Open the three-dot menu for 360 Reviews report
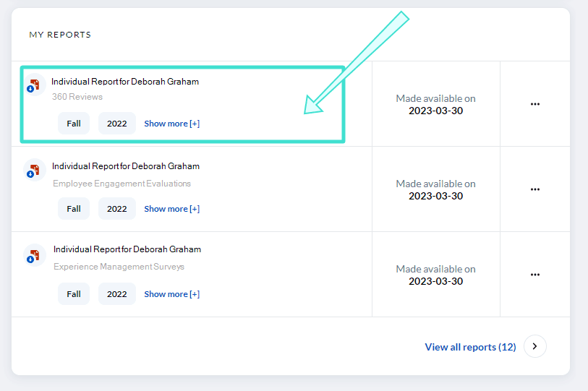Screen dimensions: 588x391 point(534,104)
